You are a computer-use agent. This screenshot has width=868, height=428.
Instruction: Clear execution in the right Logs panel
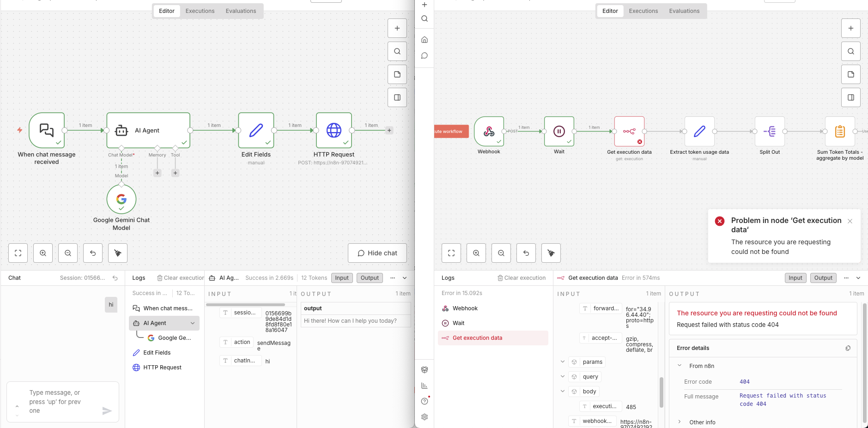522,278
